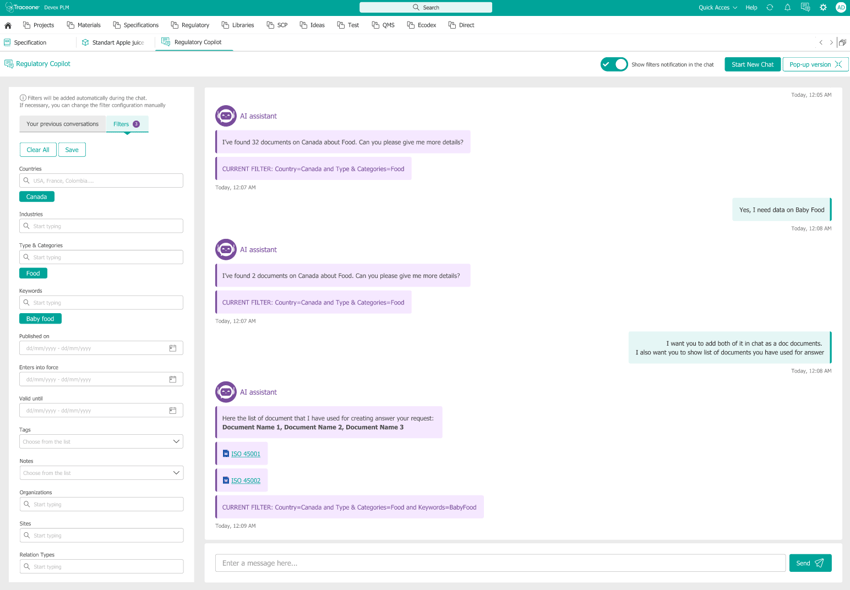Screen dimensions: 850x590
Task: Open the ISO 45001 document link
Action: point(246,454)
